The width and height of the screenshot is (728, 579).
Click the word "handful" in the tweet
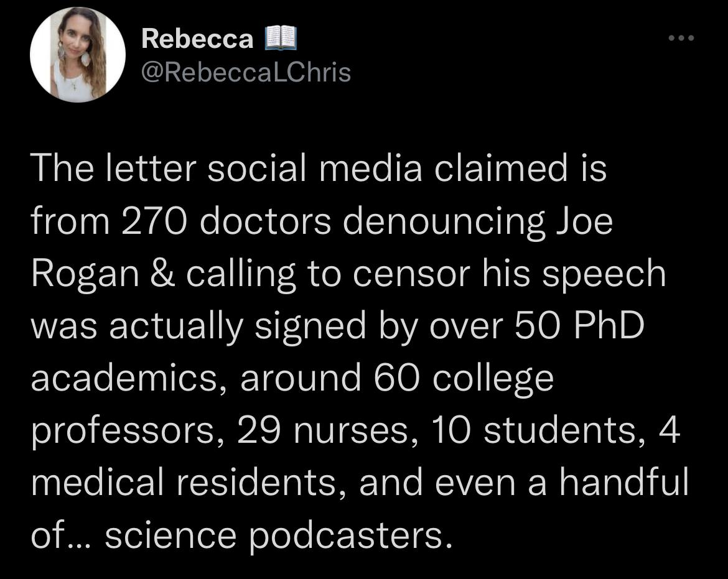(x=623, y=482)
